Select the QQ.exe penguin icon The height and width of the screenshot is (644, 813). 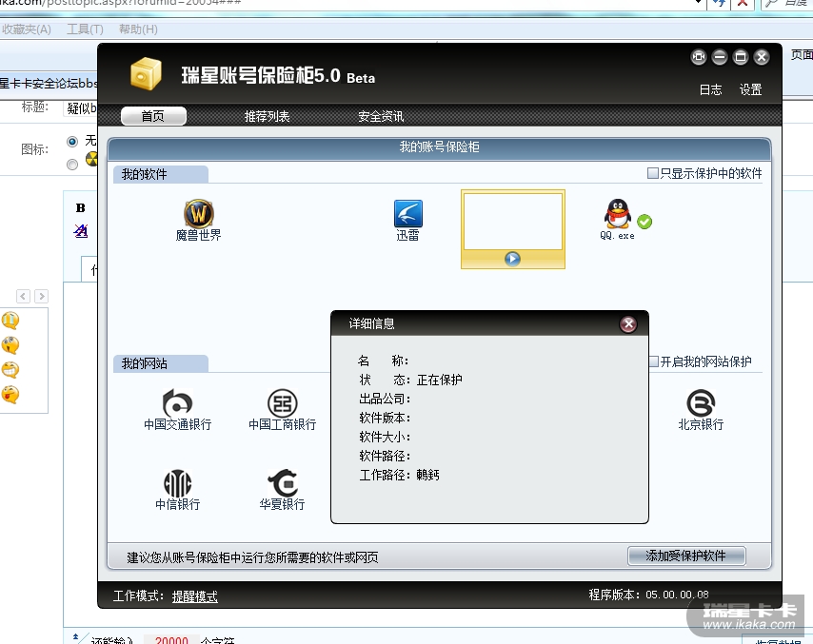tap(617, 219)
